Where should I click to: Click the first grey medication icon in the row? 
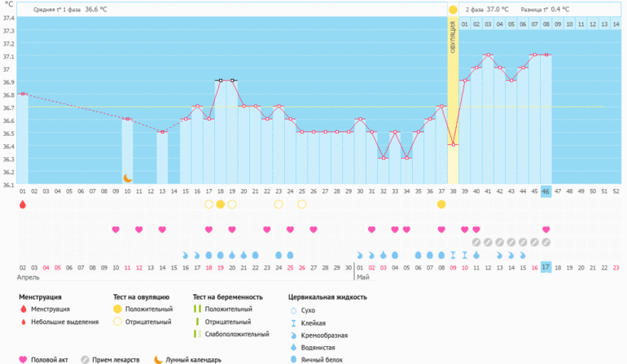click(476, 242)
